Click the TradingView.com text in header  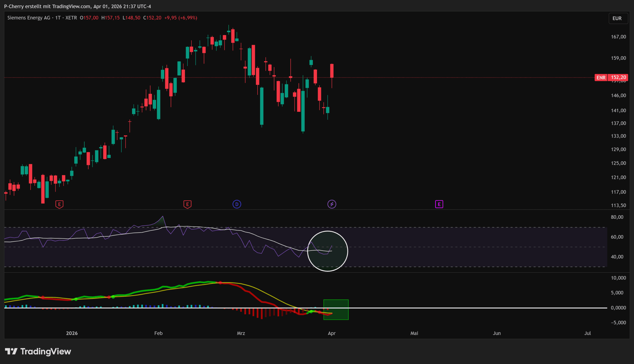coord(71,6)
